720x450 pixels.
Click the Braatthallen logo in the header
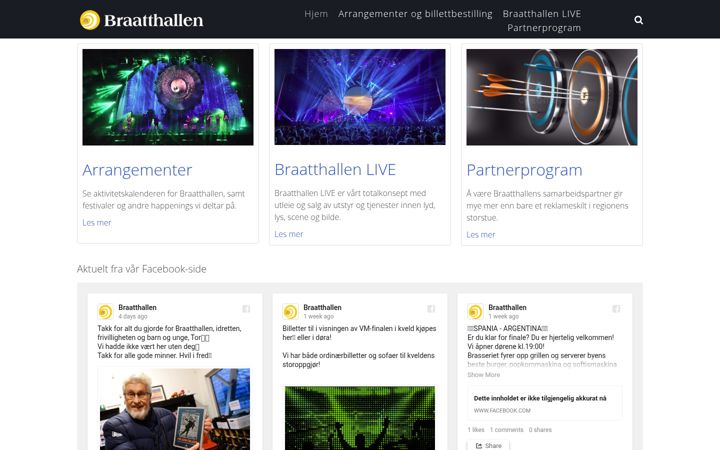pyautogui.click(x=141, y=20)
